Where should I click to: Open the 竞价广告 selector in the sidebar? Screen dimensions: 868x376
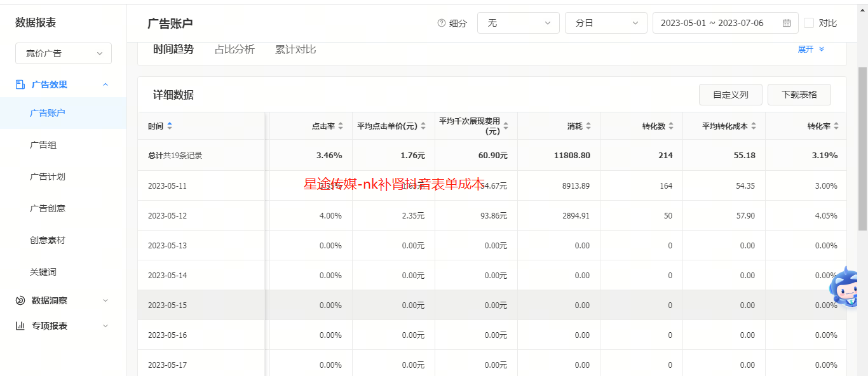click(63, 53)
